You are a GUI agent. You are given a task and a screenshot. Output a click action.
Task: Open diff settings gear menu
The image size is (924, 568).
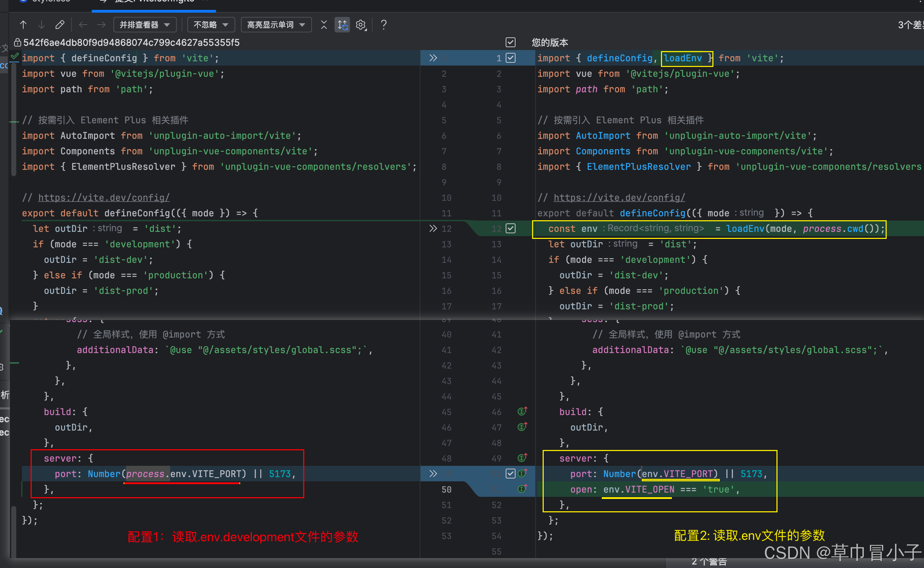click(361, 25)
